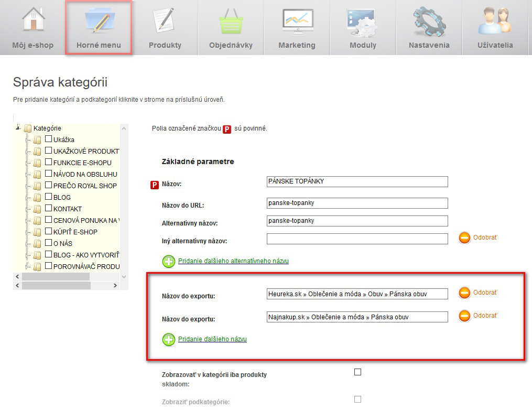Check the KONTAKT category checkbox
The image size is (532, 410).
tap(49, 209)
